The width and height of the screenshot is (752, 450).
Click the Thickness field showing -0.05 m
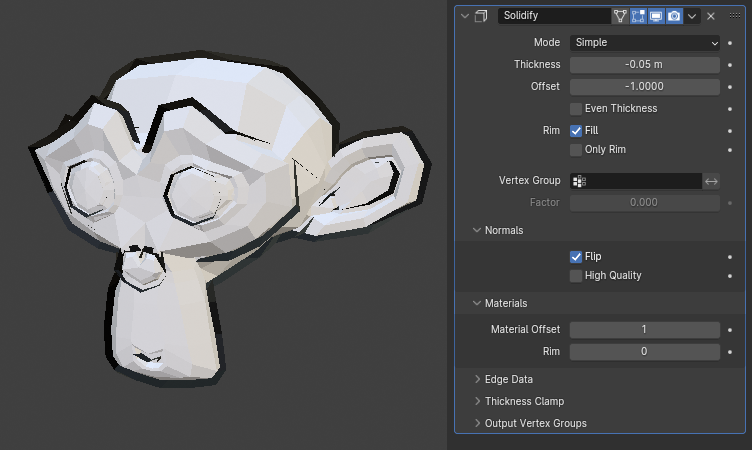645,64
